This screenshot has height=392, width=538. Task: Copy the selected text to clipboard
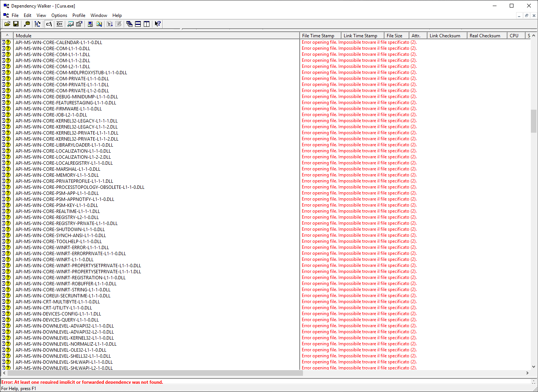click(x=27, y=24)
